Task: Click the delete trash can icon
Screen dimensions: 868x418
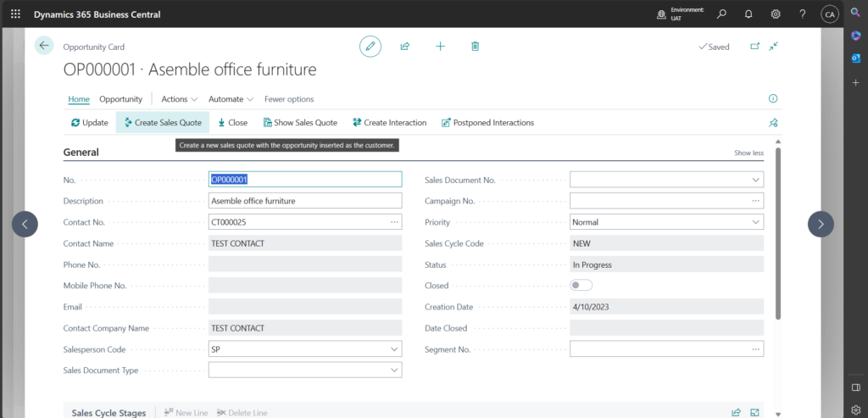Action: coord(475,47)
